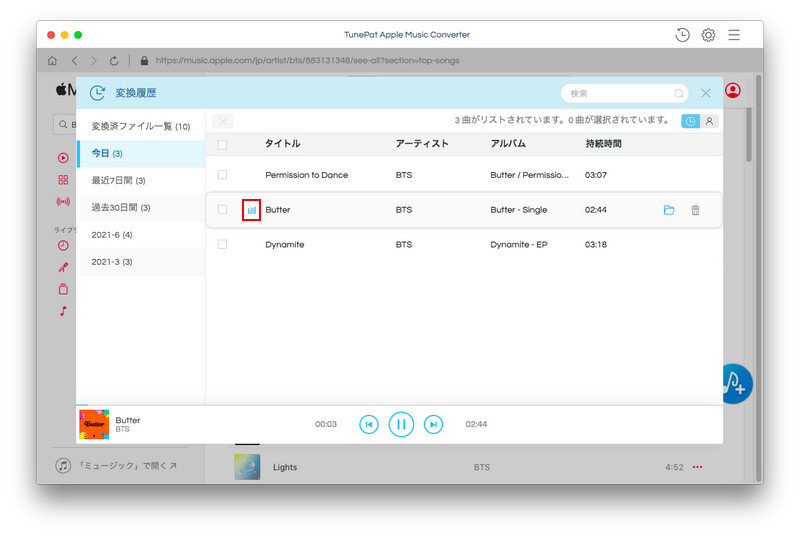Close the conversion history panel

(706, 93)
